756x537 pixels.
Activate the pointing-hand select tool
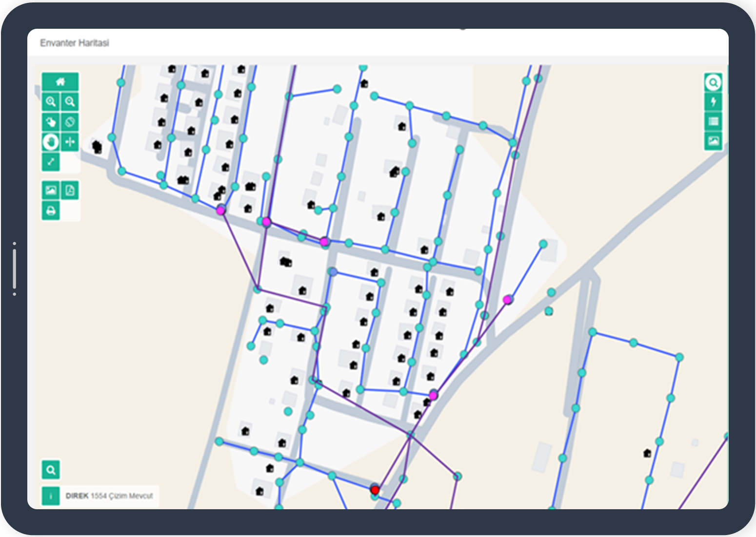(51, 122)
